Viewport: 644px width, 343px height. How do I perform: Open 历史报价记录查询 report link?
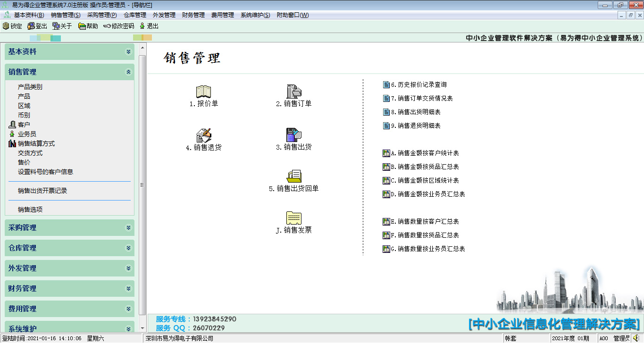421,85
